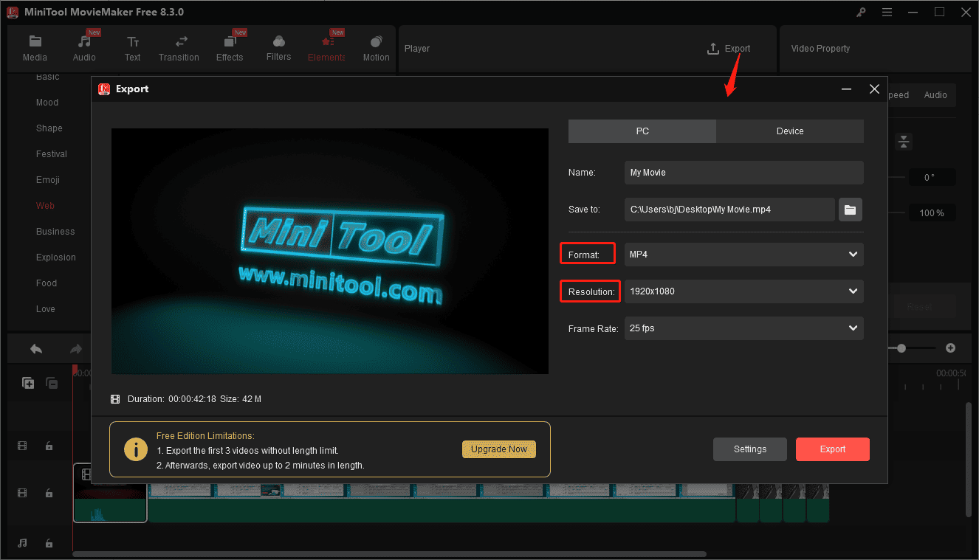Select the Shape elements category
This screenshot has width=979, height=560.
49,128
